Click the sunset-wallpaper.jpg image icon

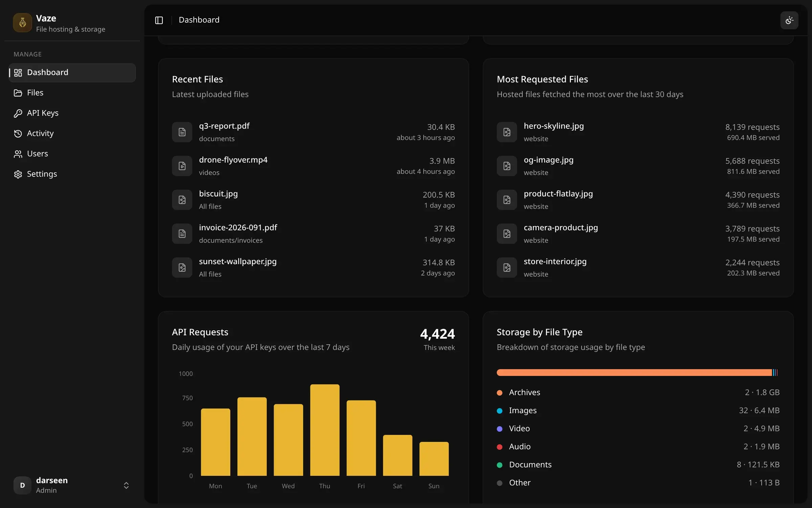182,268
